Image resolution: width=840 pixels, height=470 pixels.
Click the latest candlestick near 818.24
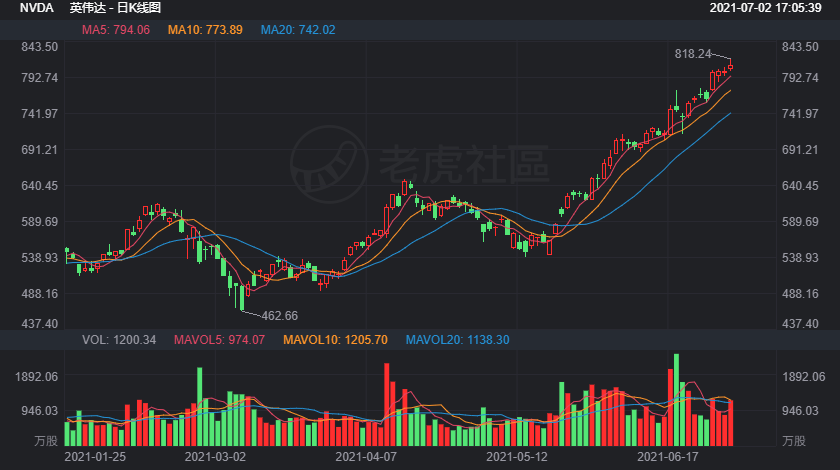730,67
